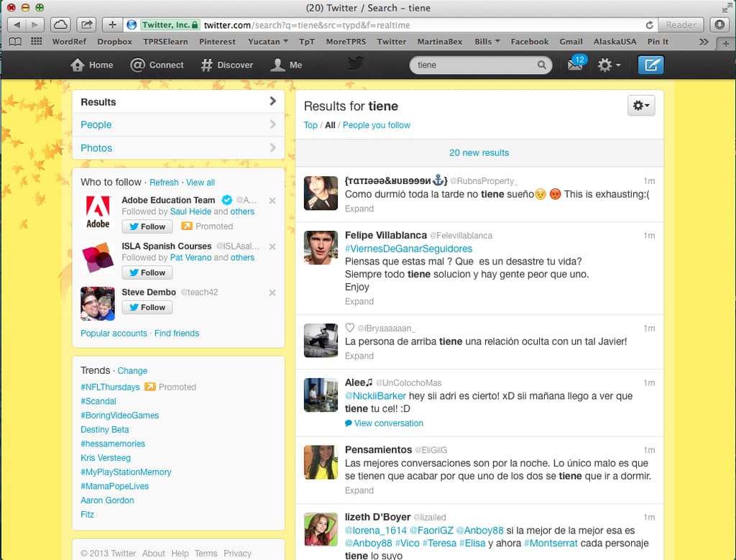Open #Scandal trend
Image resolution: width=736 pixels, height=560 pixels.
pyautogui.click(x=98, y=401)
